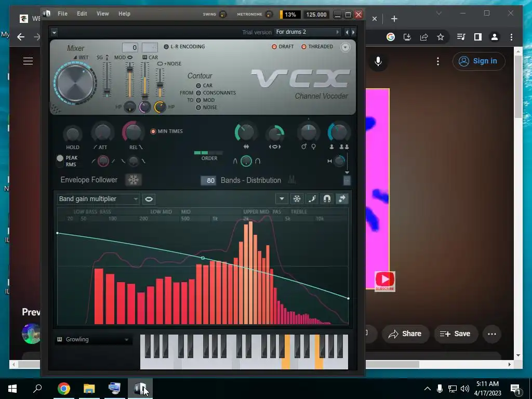Click the red Subscribe overlay button on the video
Screen dimensions: 532x399
[x=385, y=281]
